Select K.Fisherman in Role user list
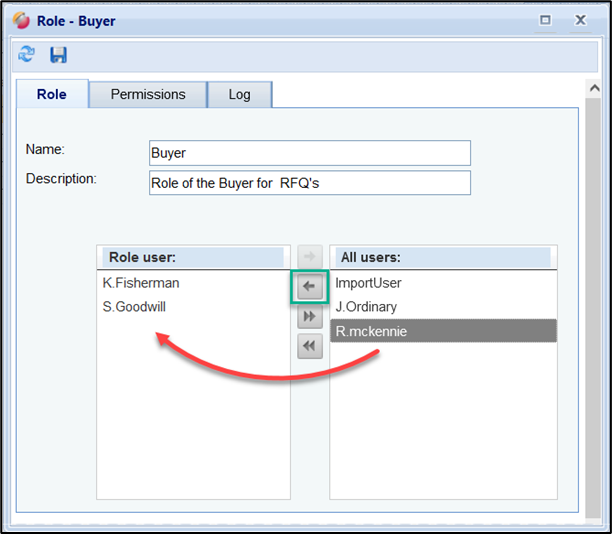The height and width of the screenshot is (534, 612). 141,283
